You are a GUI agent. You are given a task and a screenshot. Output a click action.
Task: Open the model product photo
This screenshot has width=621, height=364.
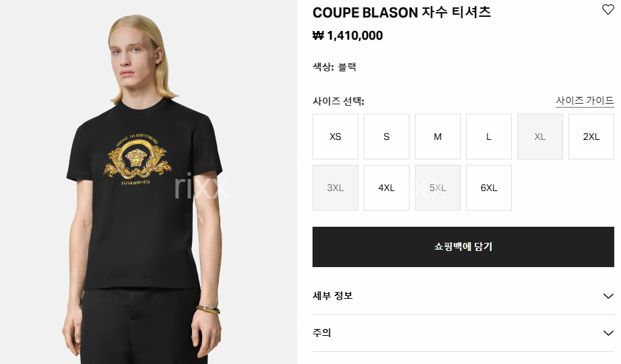coord(149,182)
